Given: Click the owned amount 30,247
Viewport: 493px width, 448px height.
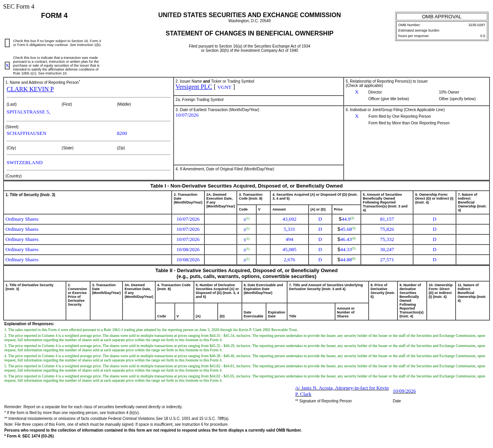Looking at the screenshot, I should click(x=387, y=250).
